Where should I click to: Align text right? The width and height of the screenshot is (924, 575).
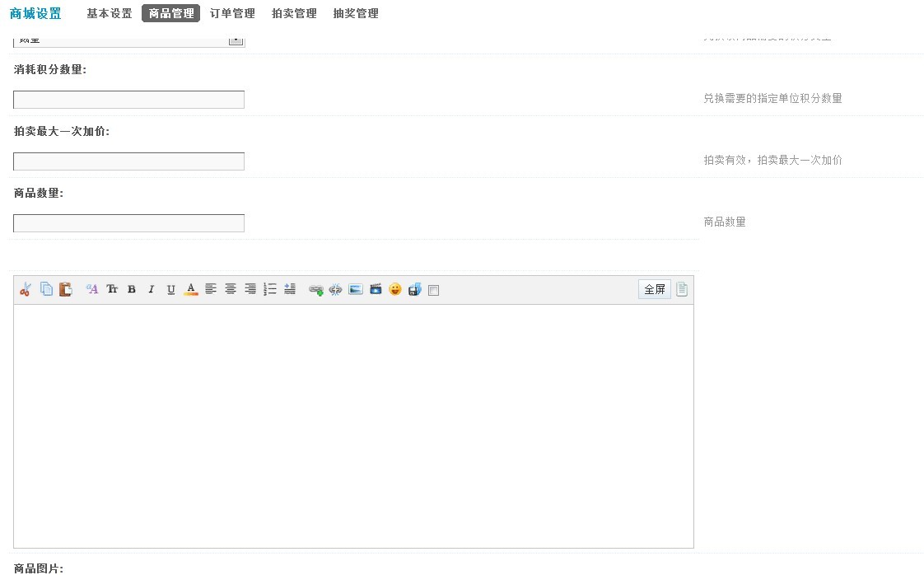[x=250, y=289]
